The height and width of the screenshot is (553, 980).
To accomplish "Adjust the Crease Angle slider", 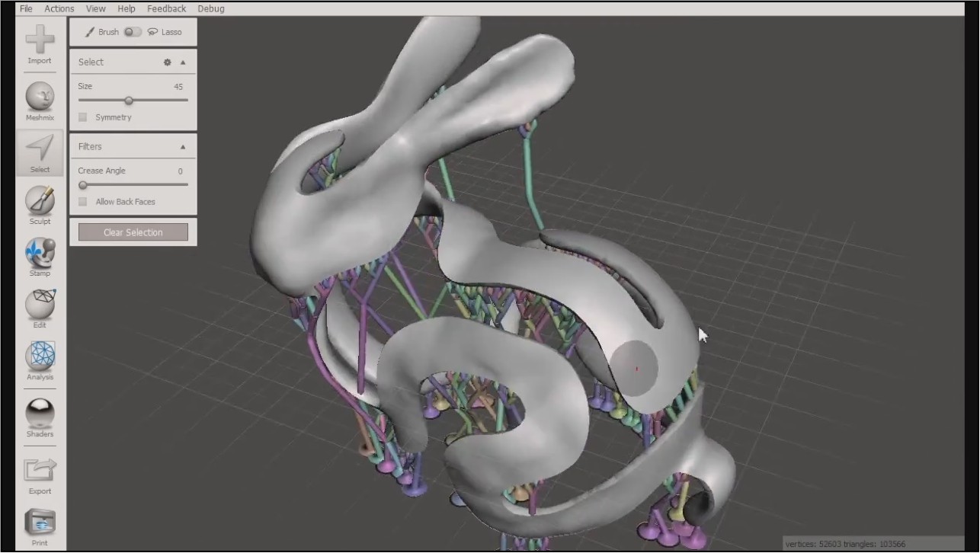I will [133, 185].
